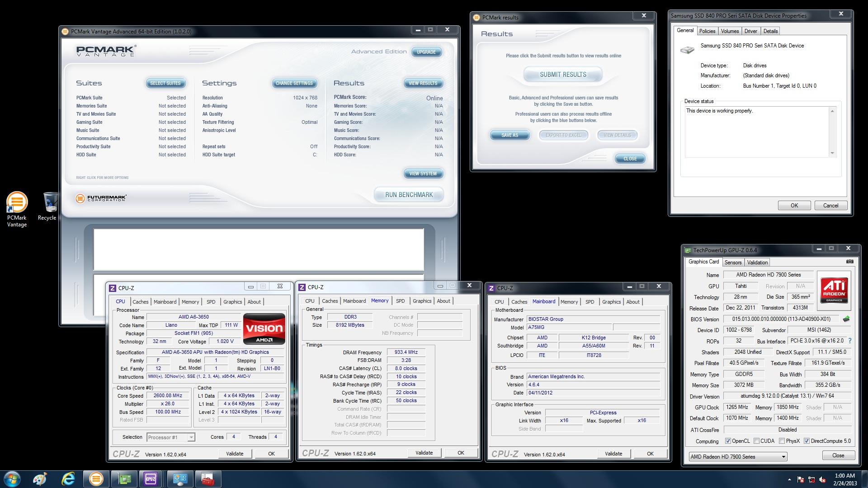Toggle CUDA checkbox in GPU-Z
This screenshot has width=868, height=488.
756,441
